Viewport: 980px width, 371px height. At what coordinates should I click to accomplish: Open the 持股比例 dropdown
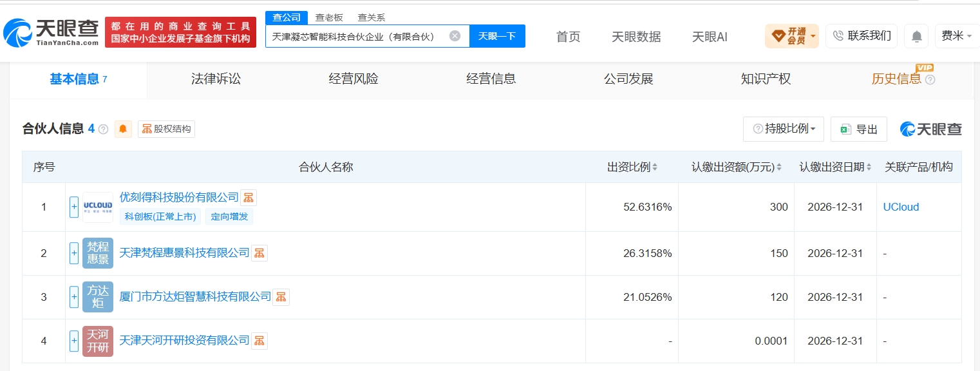(x=784, y=129)
